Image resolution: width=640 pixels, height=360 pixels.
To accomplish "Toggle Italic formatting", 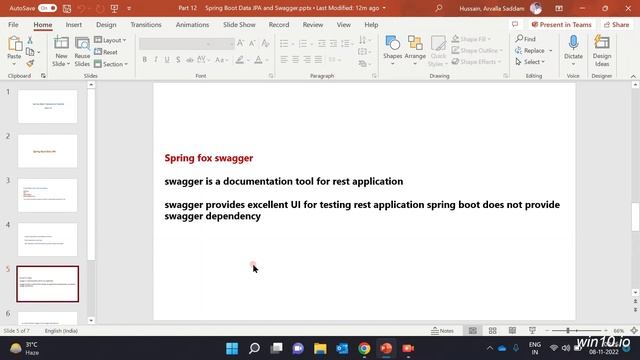I will coord(156,60).
